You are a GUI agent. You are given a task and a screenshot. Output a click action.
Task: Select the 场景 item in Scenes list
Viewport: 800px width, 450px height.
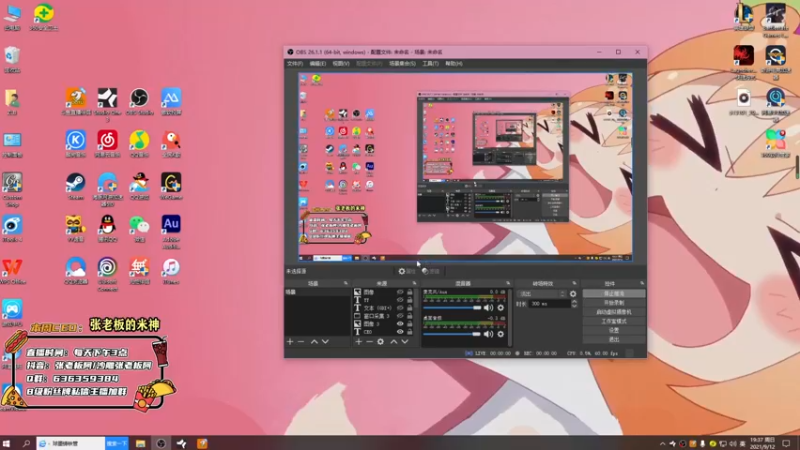(317, 292)
